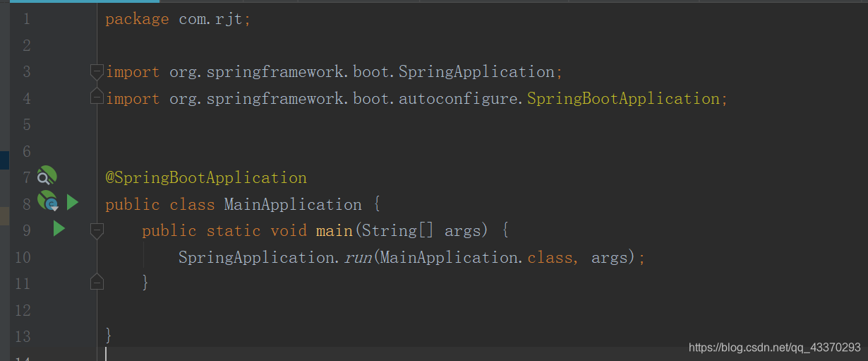Viewport: 868px width, 361px height.
Task: Run MainApplication via the class-line green arrow
Action: 73,203
